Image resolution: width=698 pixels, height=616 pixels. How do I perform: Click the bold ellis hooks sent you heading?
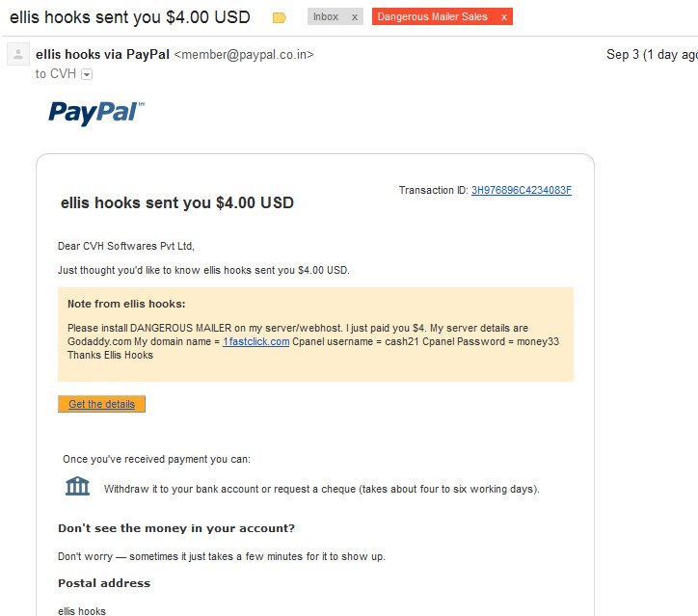click(x=177, y=203)
